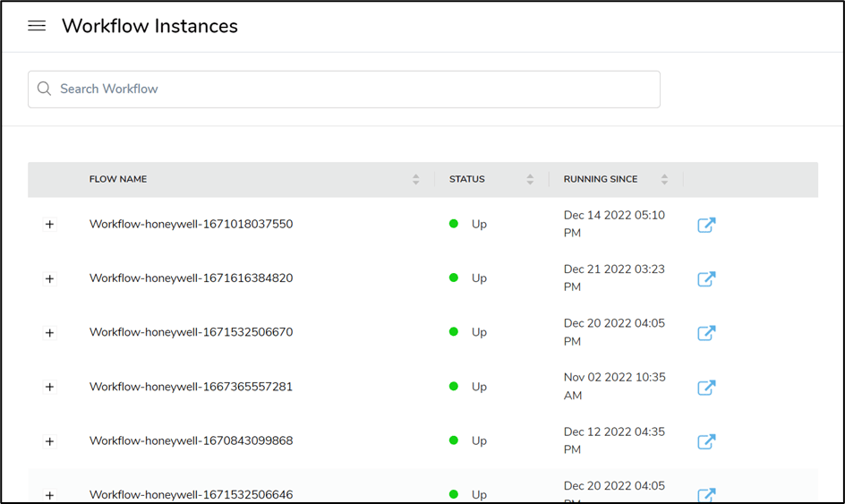Click the date Dec 14 2022 05:10 PM

[614, 224]
